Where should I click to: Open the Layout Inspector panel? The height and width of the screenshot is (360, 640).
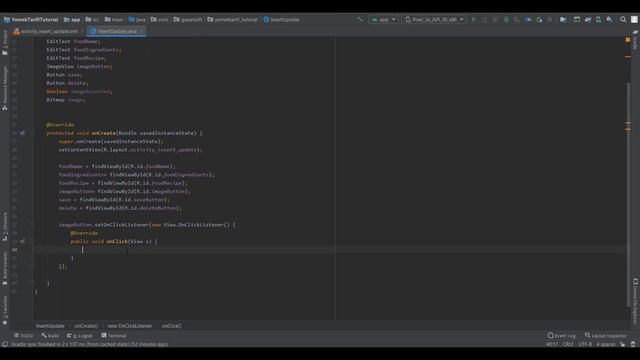tap(605, 336)
